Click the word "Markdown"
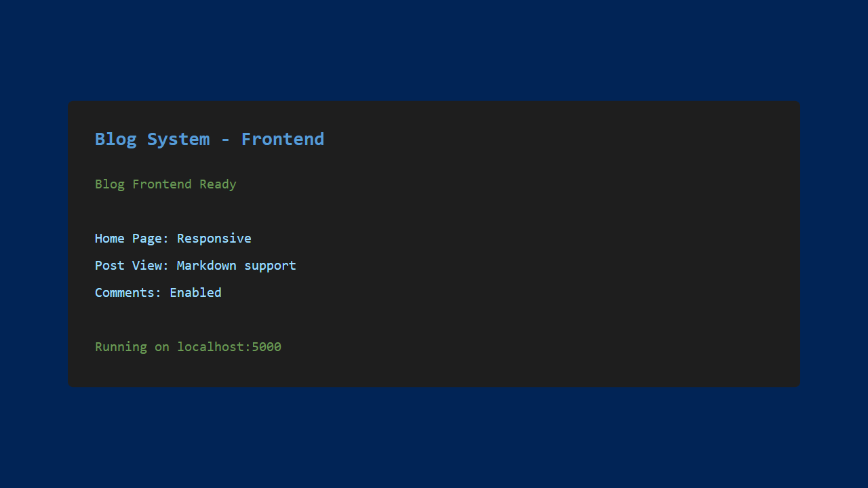This screenshot has height=488, width=868. click(206, 266)
